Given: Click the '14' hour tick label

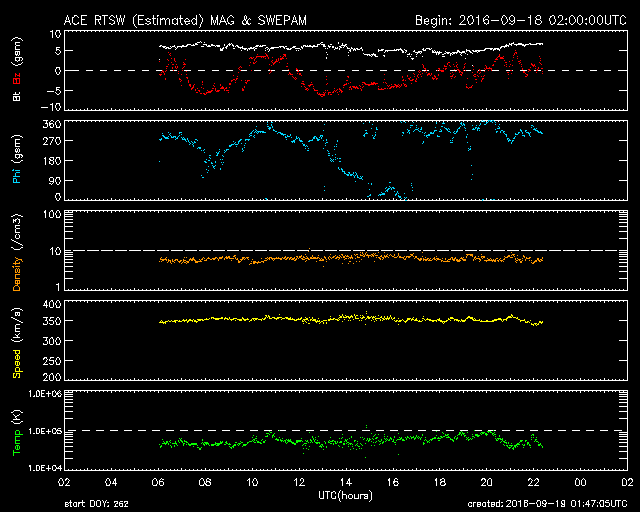Looking at the screenshot, I should 346,483.
